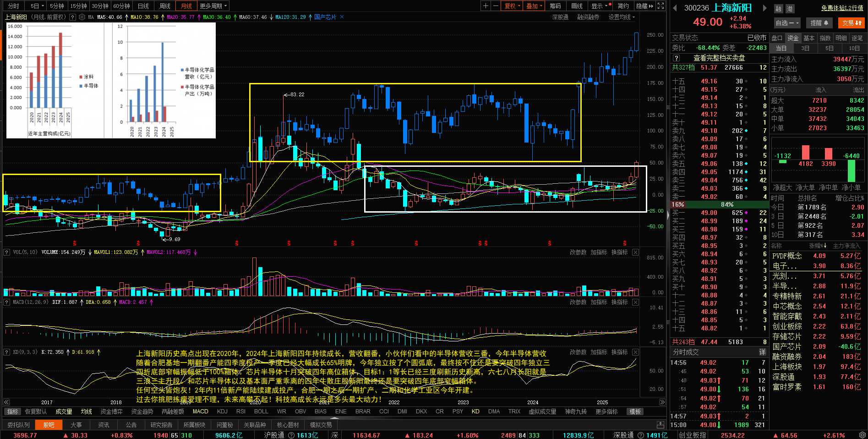
Task: Zoom in chart with plus icon
Action: point(486,6)
